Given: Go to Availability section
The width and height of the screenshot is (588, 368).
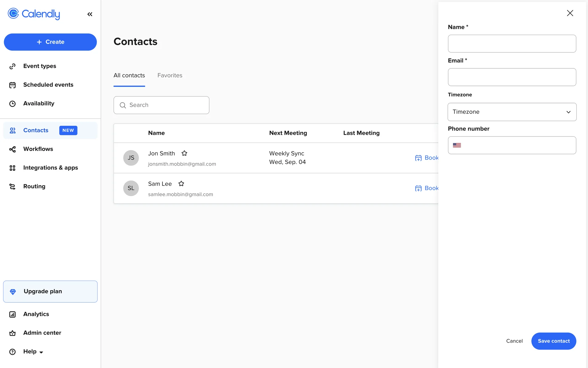Looking at the screenshot, I should [x=39, y=103].
